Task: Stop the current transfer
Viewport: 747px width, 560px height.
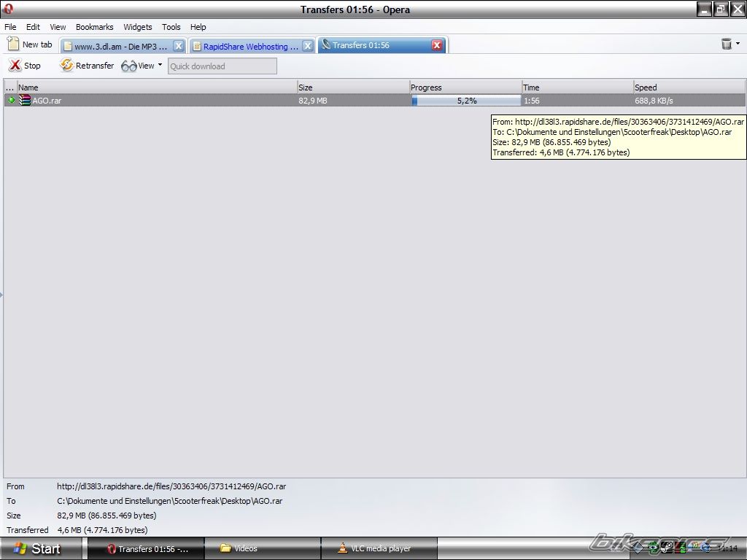Action: click(25, 66)
